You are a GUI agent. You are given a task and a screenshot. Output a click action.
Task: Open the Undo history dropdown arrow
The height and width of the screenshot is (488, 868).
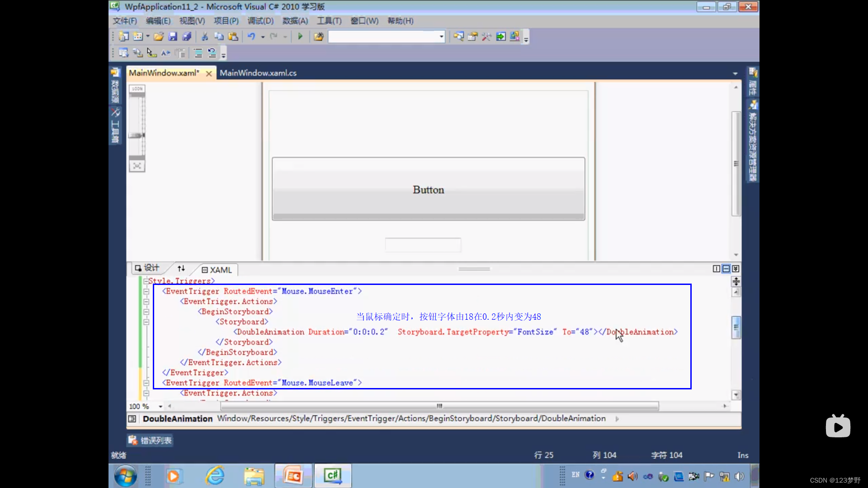tap(263, 37)
